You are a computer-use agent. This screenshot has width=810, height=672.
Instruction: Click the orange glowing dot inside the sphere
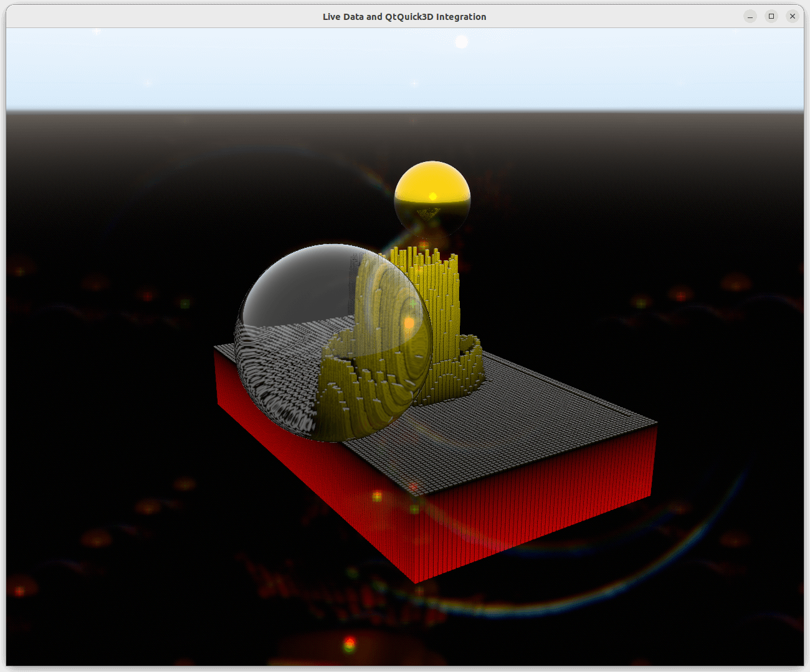(x=408, y=324)
